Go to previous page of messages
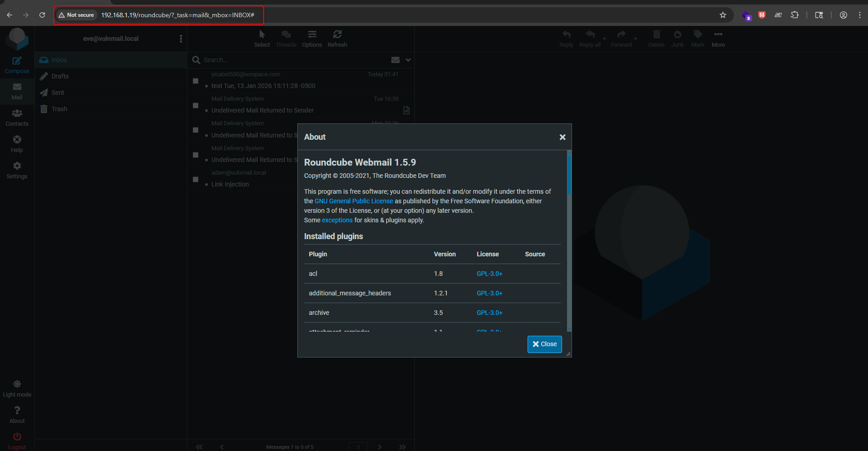 pos(222,447)
